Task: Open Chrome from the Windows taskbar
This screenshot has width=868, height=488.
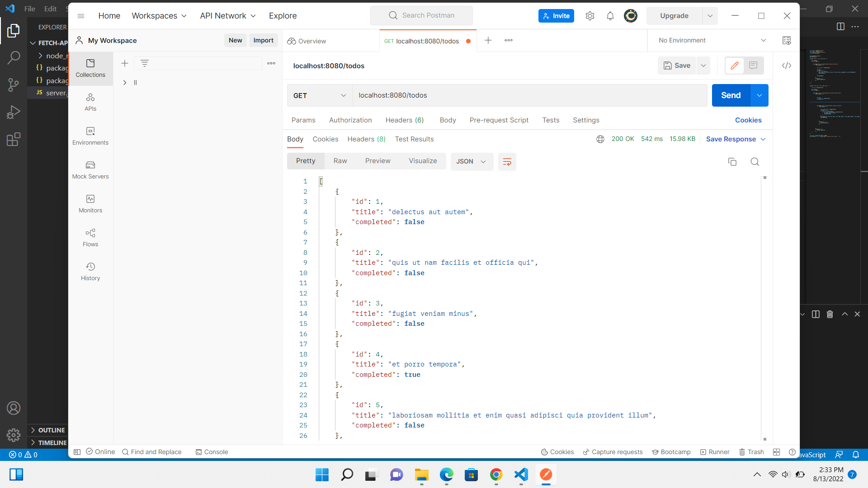Action: click(496, 474)
